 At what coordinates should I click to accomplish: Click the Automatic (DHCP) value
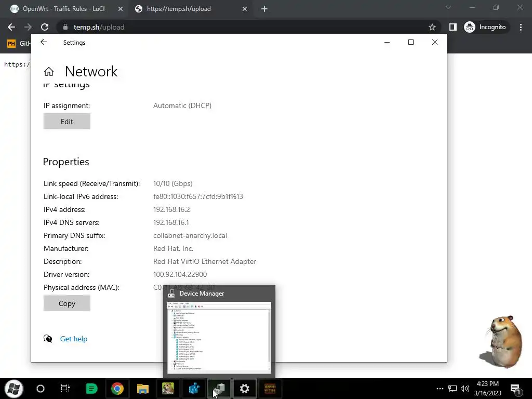click(182, 105)
